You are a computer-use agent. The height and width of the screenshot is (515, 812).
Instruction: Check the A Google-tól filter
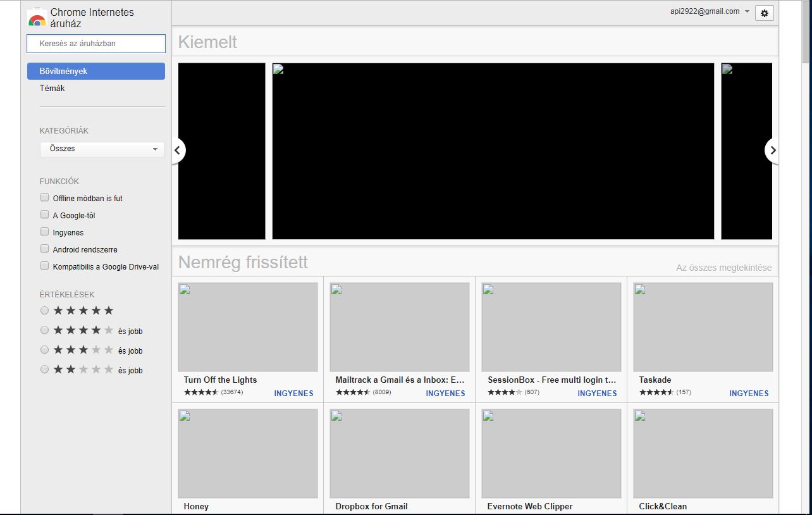click(44, 214)
